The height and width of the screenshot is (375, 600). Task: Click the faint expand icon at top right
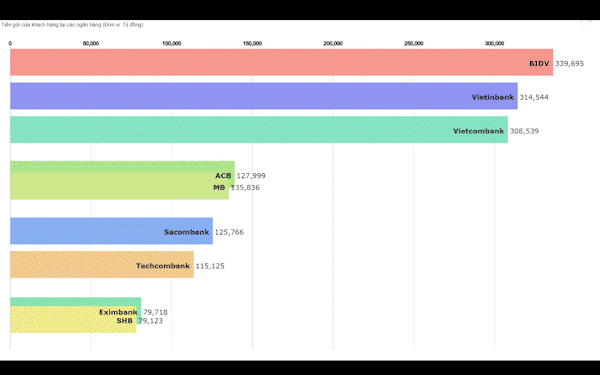(583, 30)
